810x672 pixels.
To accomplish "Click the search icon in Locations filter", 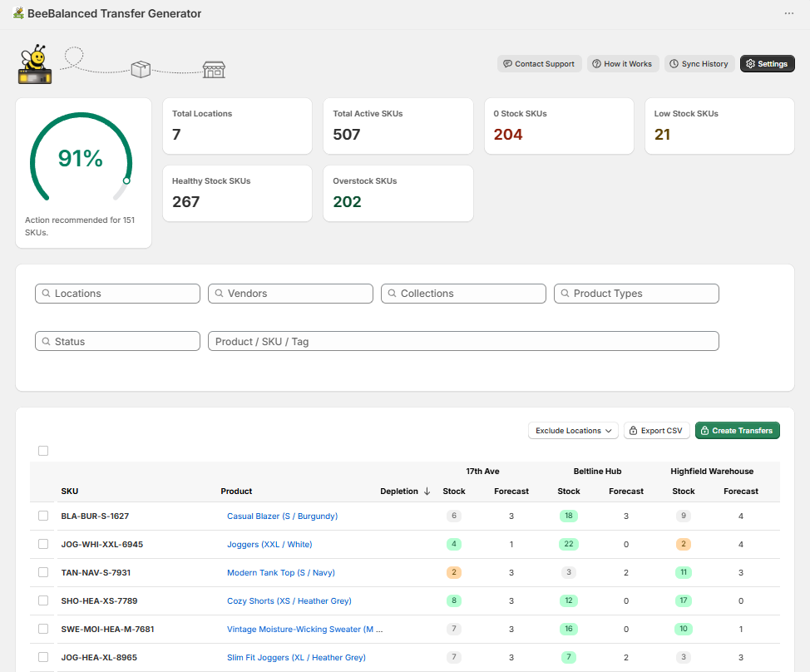I will pyautogui.click(x=46, y=294).
